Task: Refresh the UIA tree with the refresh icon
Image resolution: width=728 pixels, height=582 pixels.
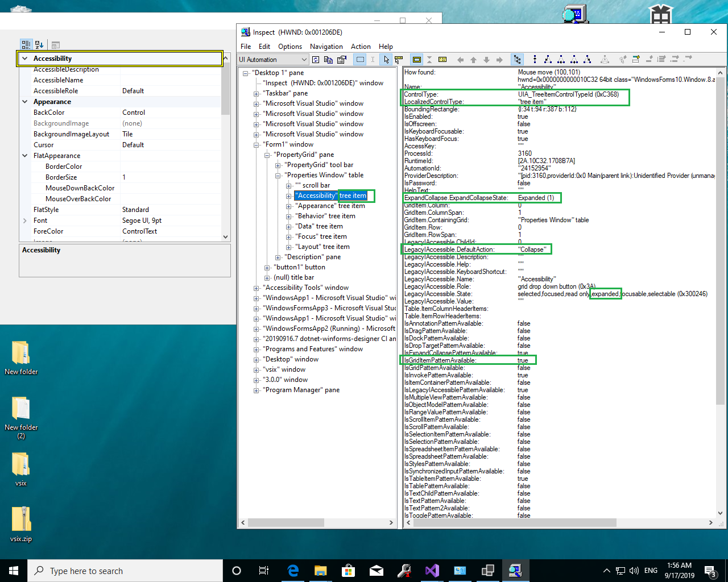Action: [315, 59]
